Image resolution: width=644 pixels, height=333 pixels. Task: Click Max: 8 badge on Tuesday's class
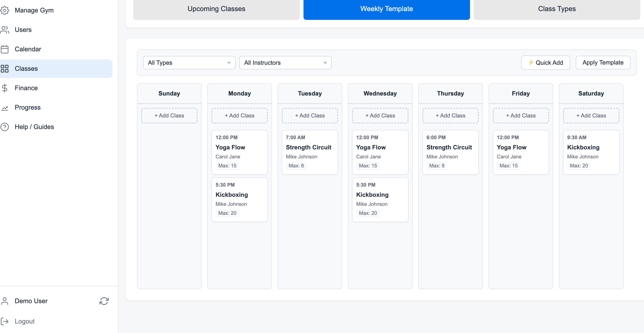coord(296,166)
